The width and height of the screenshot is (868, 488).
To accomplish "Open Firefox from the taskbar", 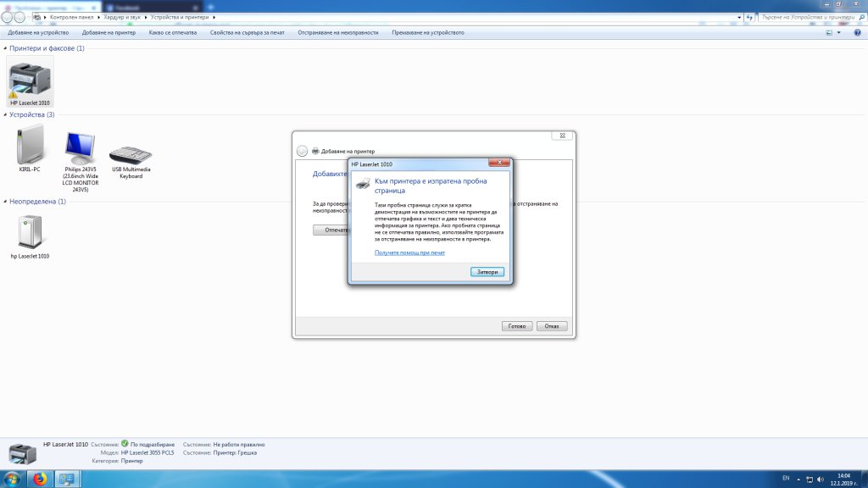I will click(40, 479).
